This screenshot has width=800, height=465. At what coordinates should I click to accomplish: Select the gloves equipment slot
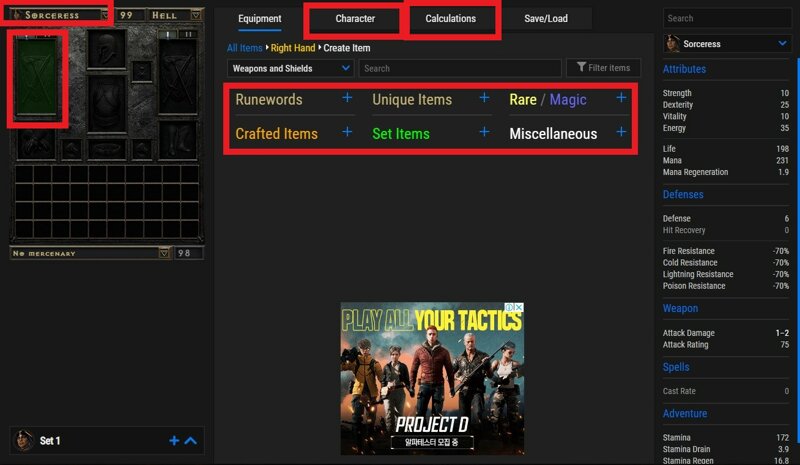pos(35,147)
